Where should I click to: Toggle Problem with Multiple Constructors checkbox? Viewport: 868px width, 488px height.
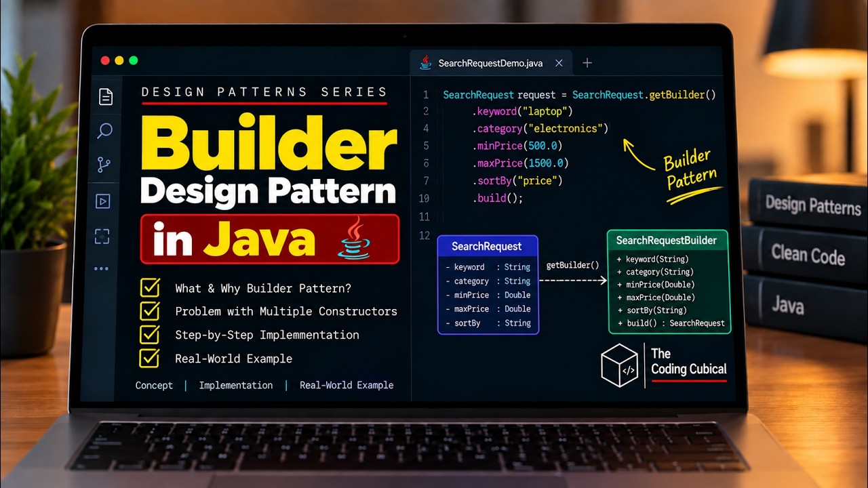149,310
